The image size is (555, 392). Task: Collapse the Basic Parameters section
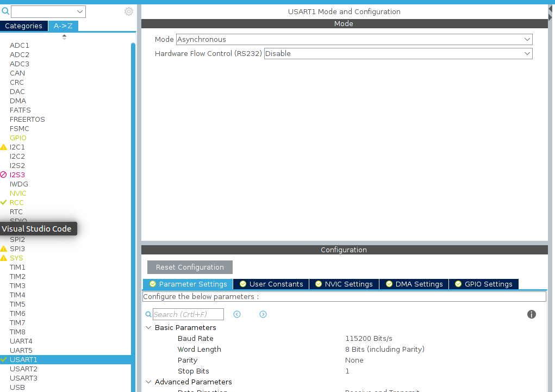pyautogui.click(x=148, y=327)
